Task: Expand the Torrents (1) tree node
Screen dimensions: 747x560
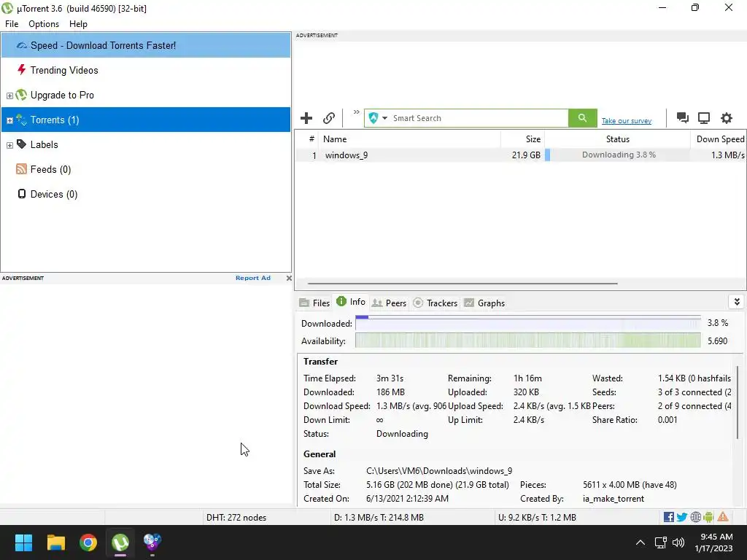Action: pyautogui.click(x=9, y=120)
